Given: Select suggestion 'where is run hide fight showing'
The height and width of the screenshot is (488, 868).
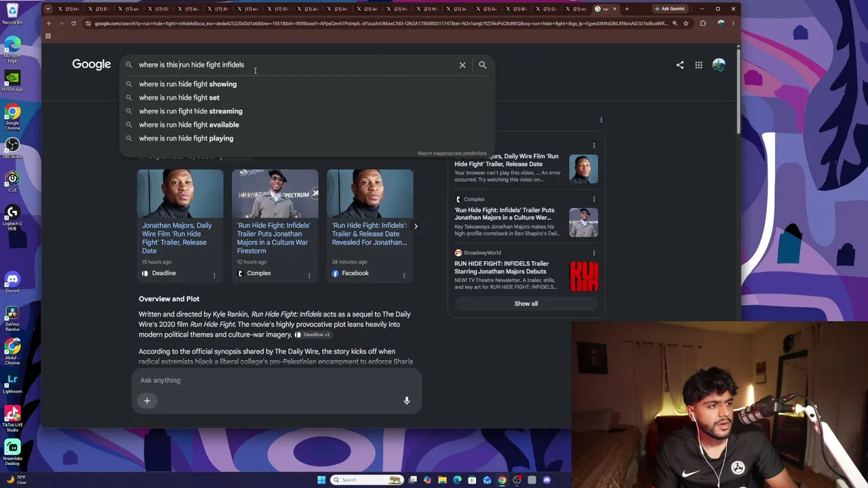Looking at the screenshot, I should point(188,84).
